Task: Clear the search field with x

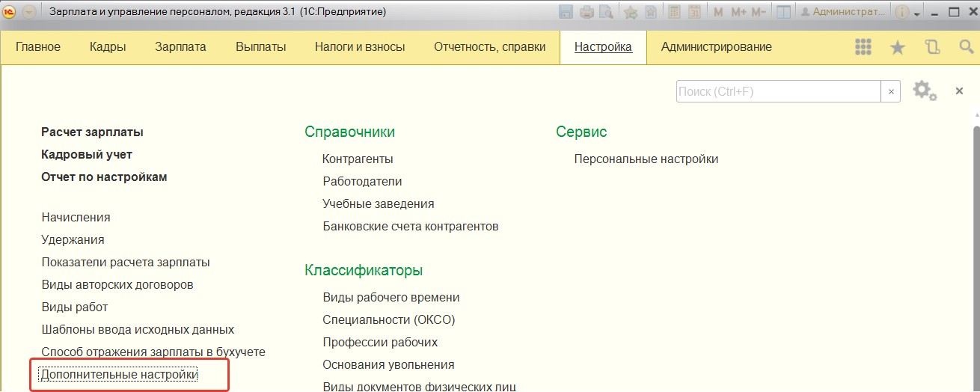Action: (x=890, y=91)
